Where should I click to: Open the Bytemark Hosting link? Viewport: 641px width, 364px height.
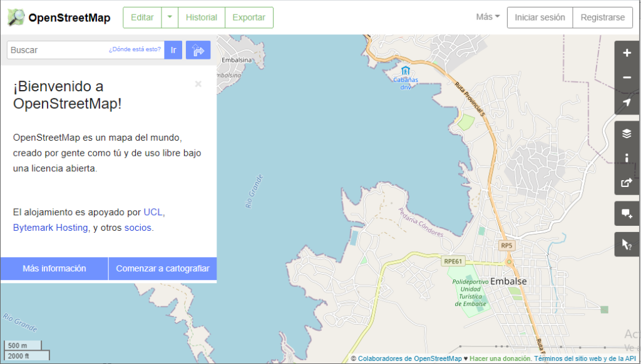point(50,228)
